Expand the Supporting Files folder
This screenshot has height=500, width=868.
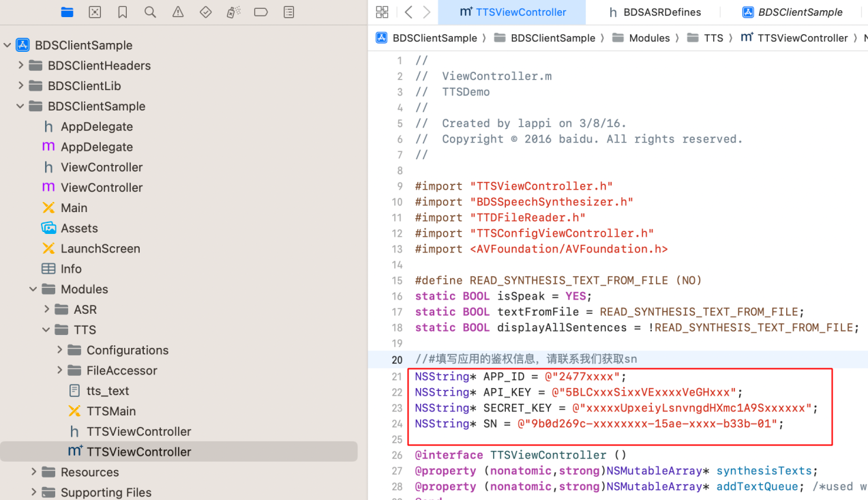[33, 492]
